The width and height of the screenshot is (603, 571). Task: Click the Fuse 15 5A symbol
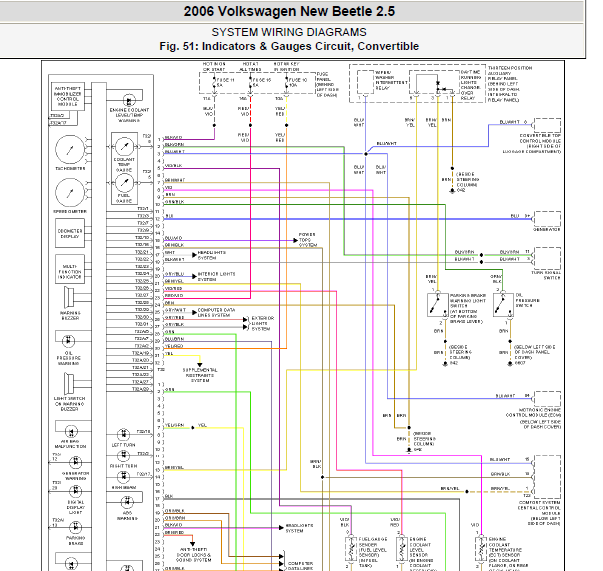pos(250,84)
